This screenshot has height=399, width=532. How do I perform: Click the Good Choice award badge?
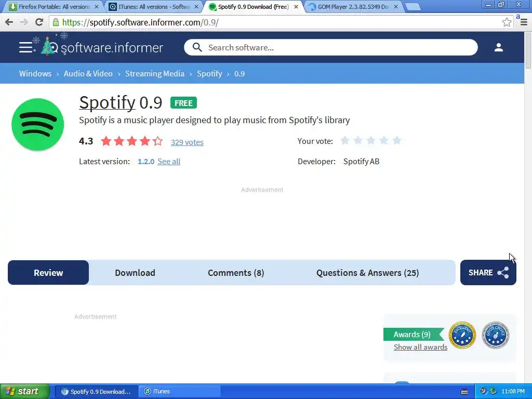click(495, 335)
